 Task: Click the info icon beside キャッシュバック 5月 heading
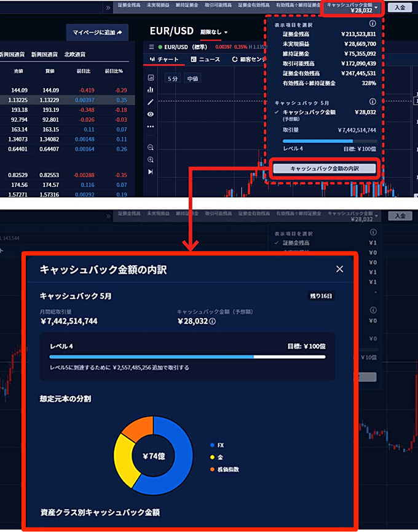[373, 101]
